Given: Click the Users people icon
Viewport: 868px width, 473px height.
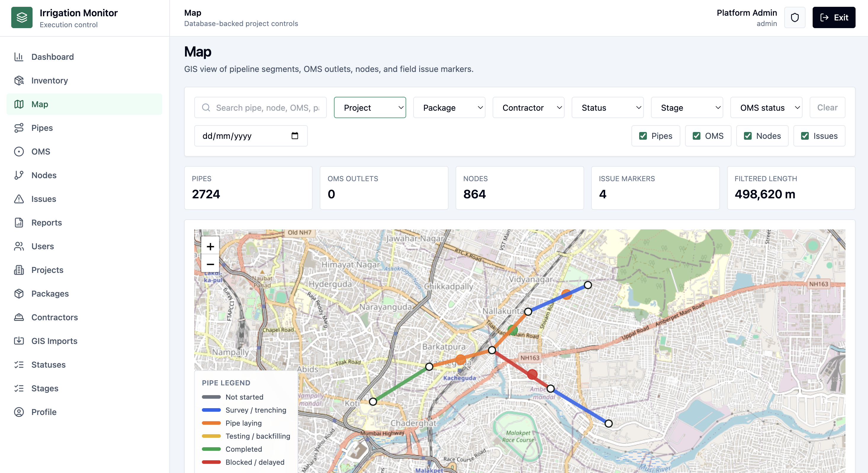Looking at the screenshot, I should [19, 246].
